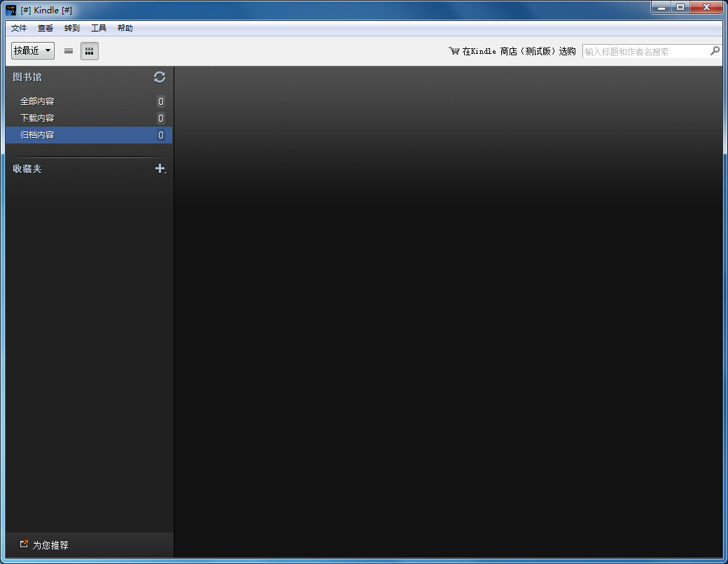Open the 工具 menu

tap(99, 29)
